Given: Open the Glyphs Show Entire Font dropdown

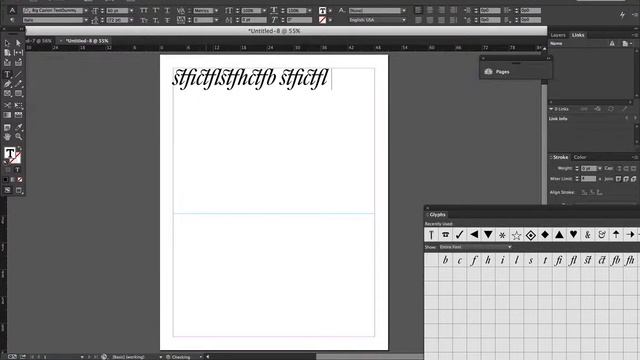Looking at the screenshot, I should [x=476, y=247].
